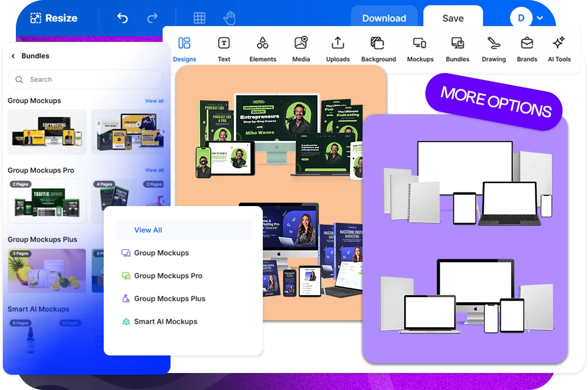Image resolution: width=588 pixels, height=390 pixels.
Task: Open the Brands panel
Action: coord(527,49)
